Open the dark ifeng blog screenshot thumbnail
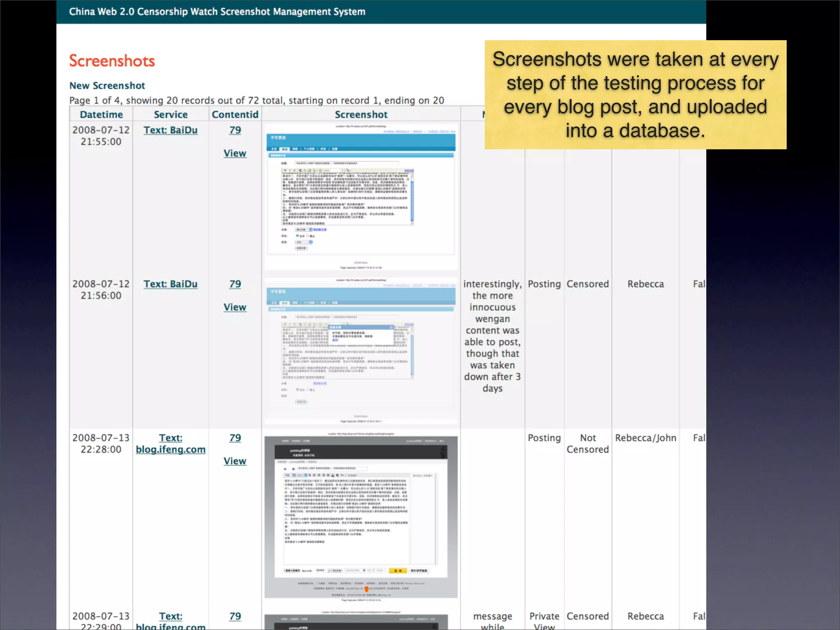The width and height of the screenshot is (840, 630). 361,517
